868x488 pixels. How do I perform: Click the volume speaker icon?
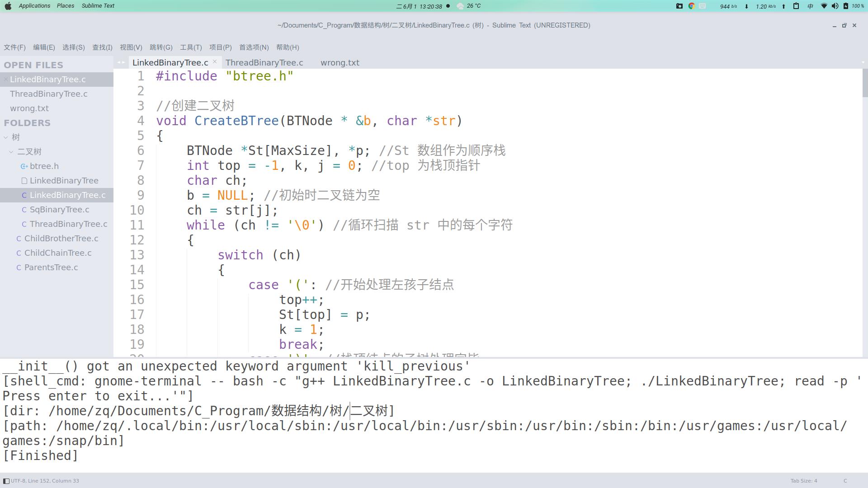(x=835, y=6)
